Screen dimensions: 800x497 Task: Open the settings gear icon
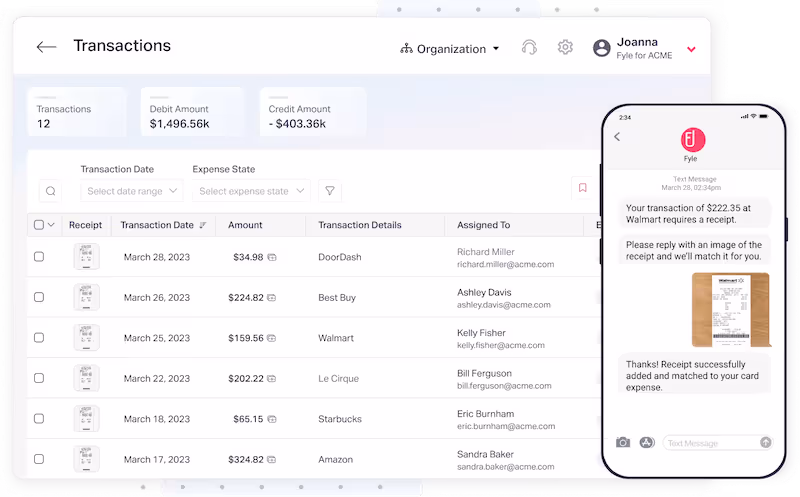coord(565,47)
